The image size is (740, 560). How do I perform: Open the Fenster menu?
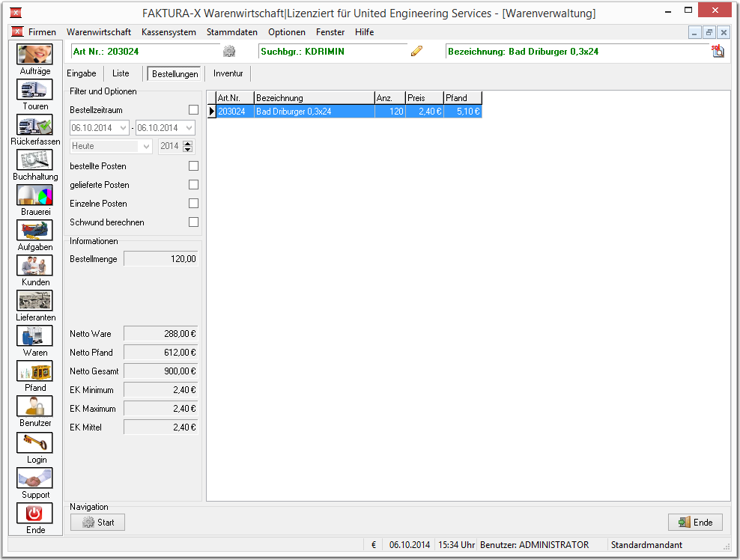330,32
